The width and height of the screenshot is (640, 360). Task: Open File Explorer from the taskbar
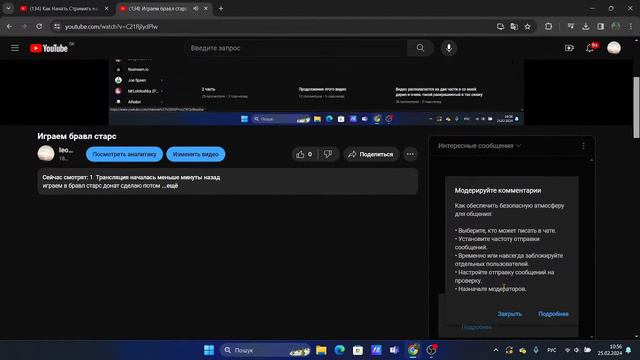tap(321, 350)
